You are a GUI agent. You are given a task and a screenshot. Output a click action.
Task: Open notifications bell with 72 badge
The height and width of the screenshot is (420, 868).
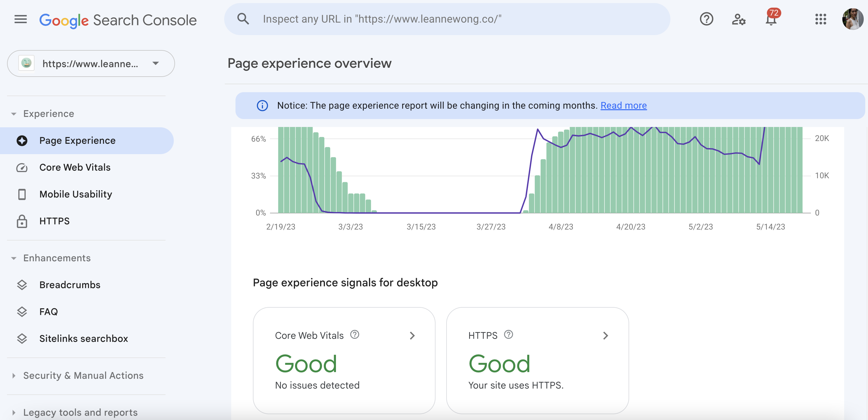tap(771, 18)
